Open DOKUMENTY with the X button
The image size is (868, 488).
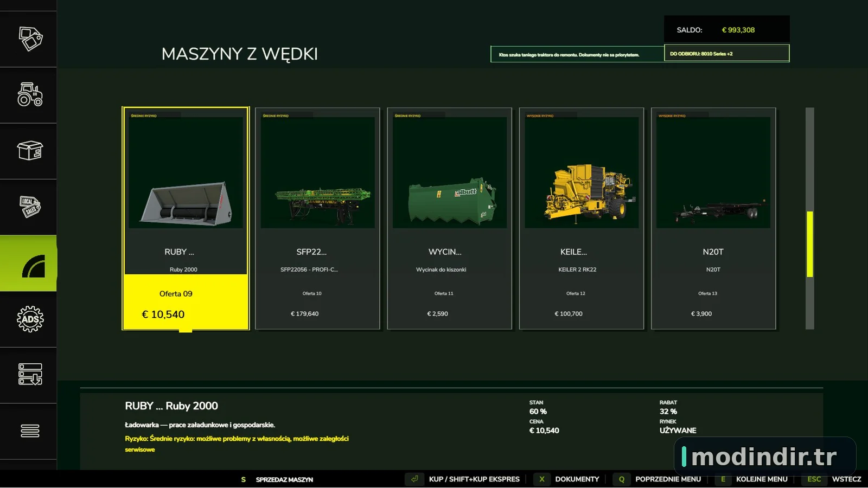[x=577, y=479]
